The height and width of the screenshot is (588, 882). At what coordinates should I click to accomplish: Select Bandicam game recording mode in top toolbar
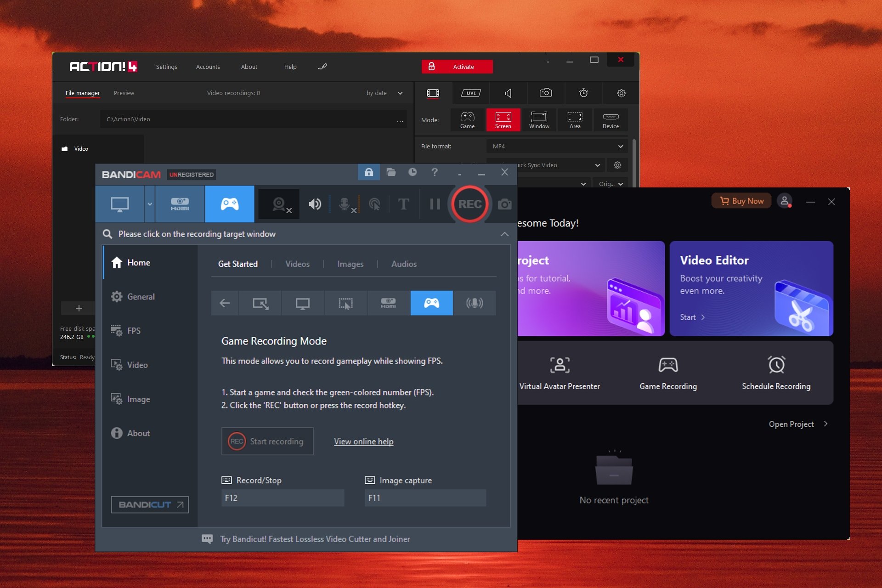230,204
